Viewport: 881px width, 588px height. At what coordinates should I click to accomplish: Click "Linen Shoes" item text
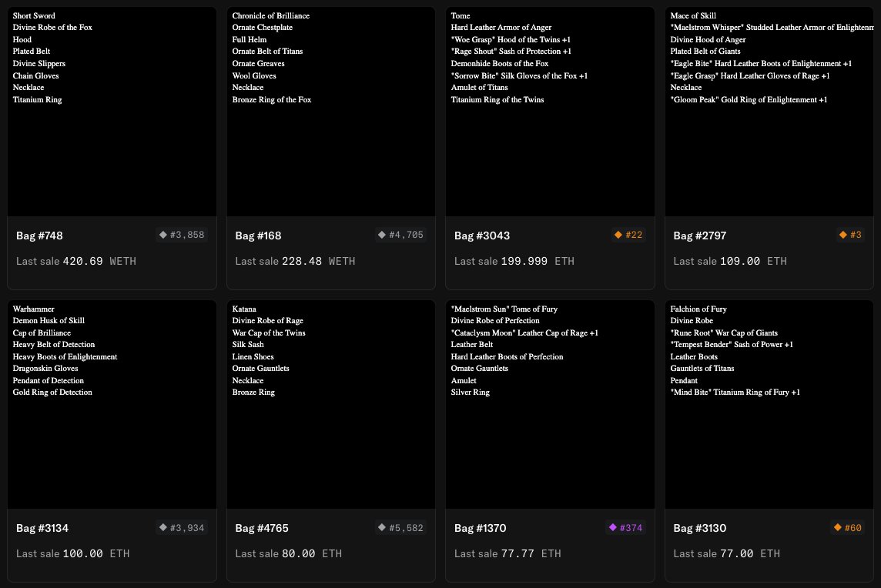pos(253,356)
